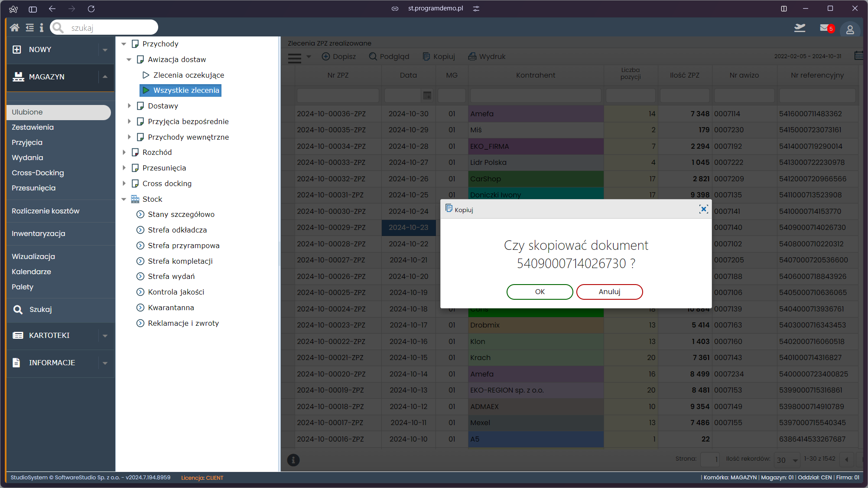Open Inwentaryzacja in the sidebar
The height and width of the screenshot is (488, 868).
pos(38,233)
